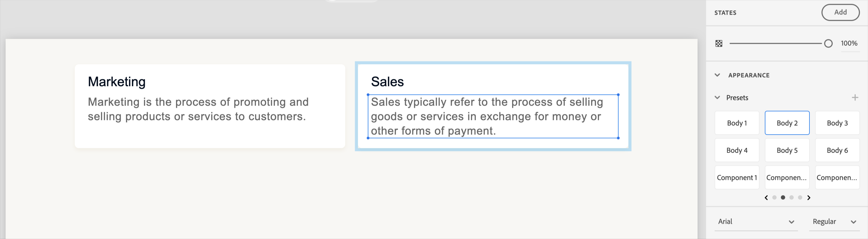Open the Arial font family dropdown
The height and width of the screenshot is (239, 868).
pyautogui.click(x=756, y=221)
